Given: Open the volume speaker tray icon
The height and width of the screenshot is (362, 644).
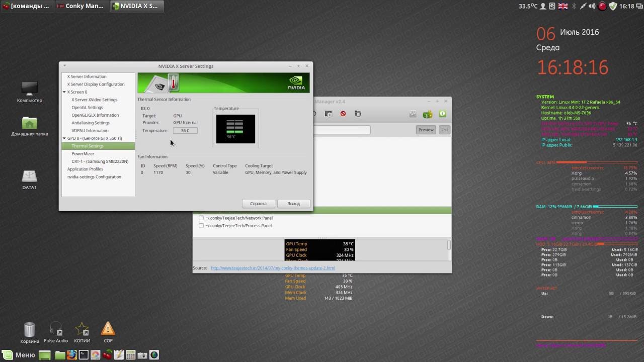Looking at the screenshot, I should [592, 6].
